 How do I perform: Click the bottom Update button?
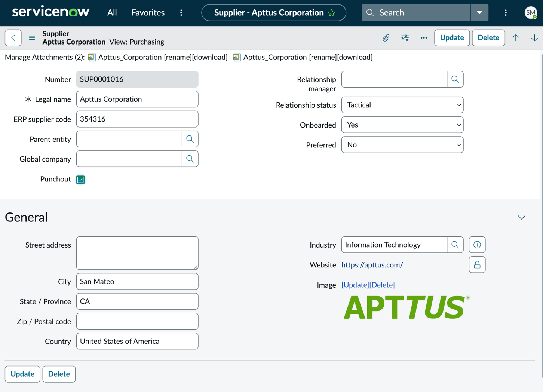pos(22,374)
